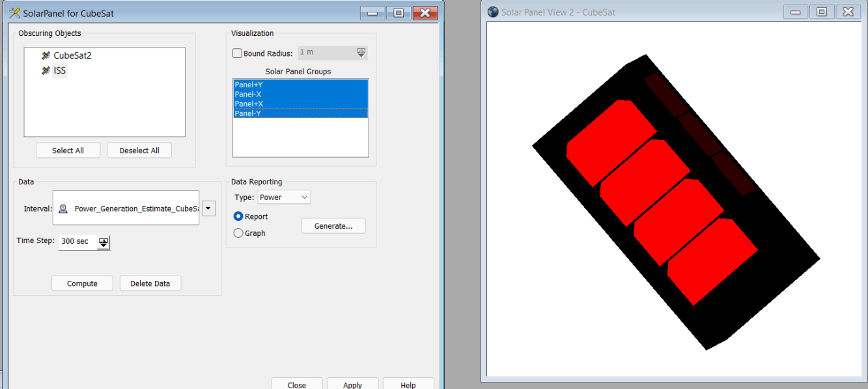This screenshot has width=868, height=389.
Task: Click the ISS satellite icon
Action: coord(46,70)
